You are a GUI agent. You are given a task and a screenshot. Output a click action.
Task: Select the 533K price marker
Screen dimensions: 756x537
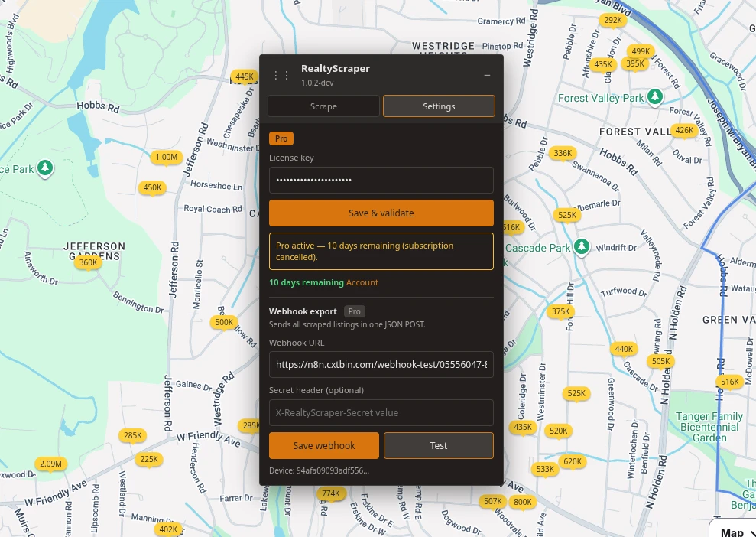(545, 469)
